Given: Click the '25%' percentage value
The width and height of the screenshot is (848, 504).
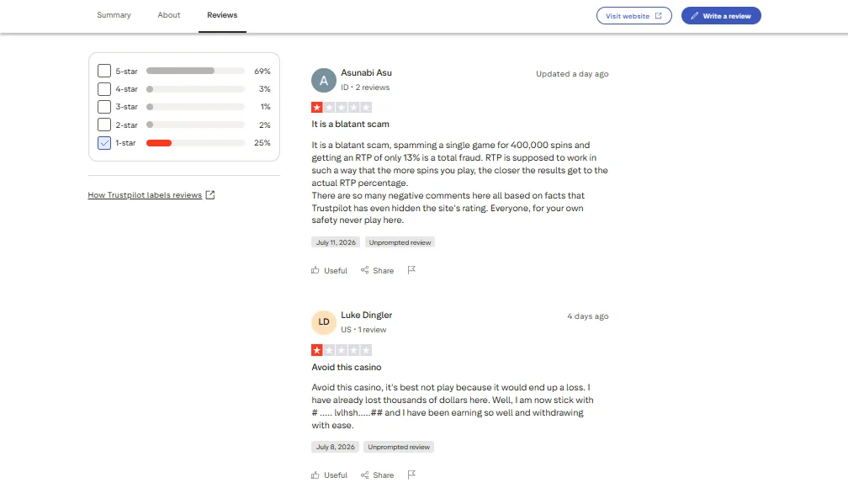Looking at the screenshot, I should tap(262, 143).
